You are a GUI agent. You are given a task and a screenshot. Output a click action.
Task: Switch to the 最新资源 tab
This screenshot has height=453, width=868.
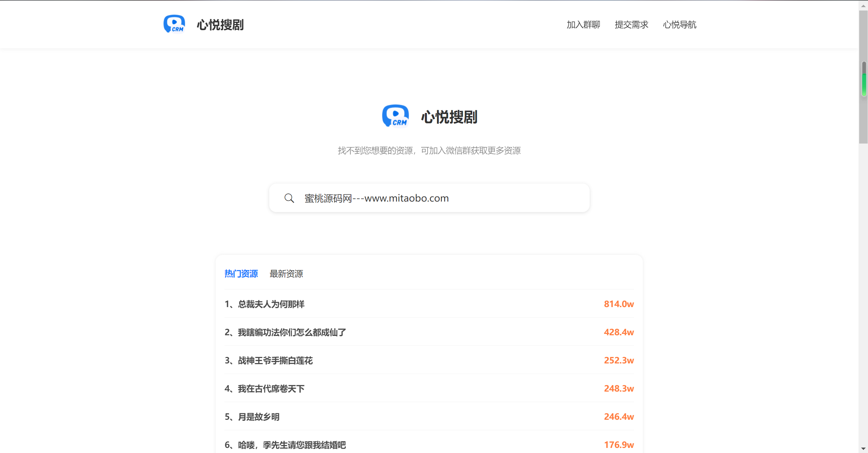click(x=286, y=274)
